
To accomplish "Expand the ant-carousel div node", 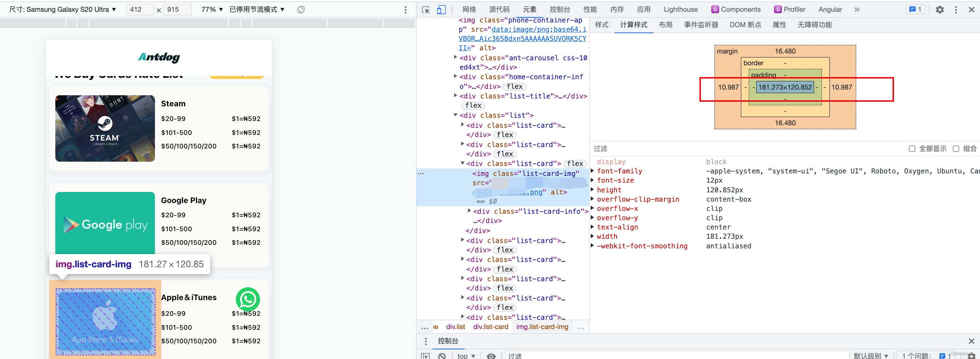I will pyautogui.click(x=455, y=57).
